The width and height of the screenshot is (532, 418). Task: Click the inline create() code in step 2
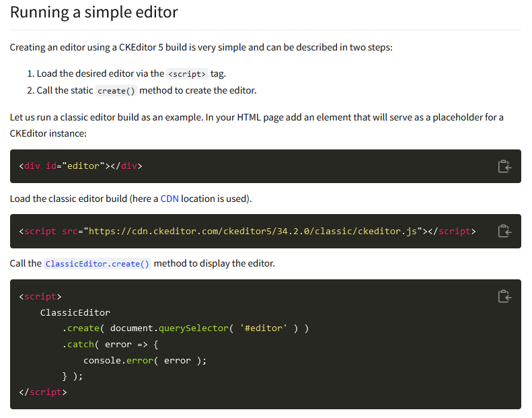point(116,91)
